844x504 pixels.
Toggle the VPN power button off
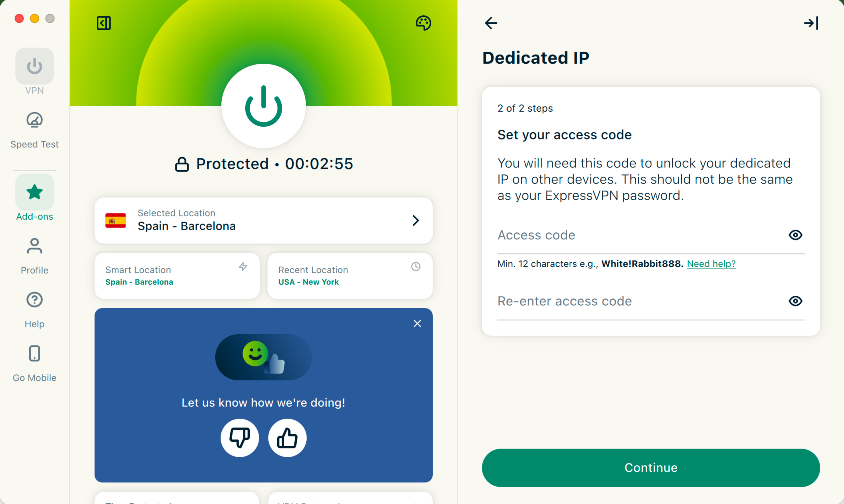point(263,106)
